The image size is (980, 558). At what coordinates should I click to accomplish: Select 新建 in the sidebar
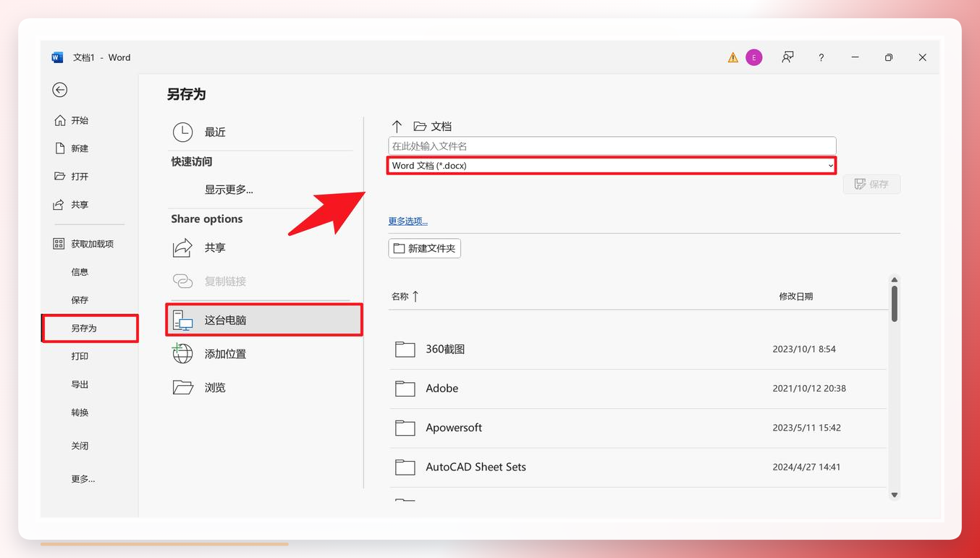[72, 148]
